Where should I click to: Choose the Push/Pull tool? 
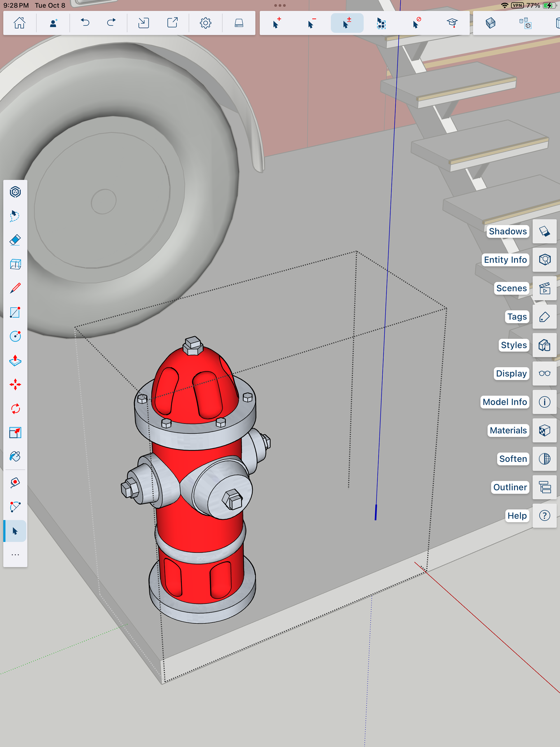point(15,360)
